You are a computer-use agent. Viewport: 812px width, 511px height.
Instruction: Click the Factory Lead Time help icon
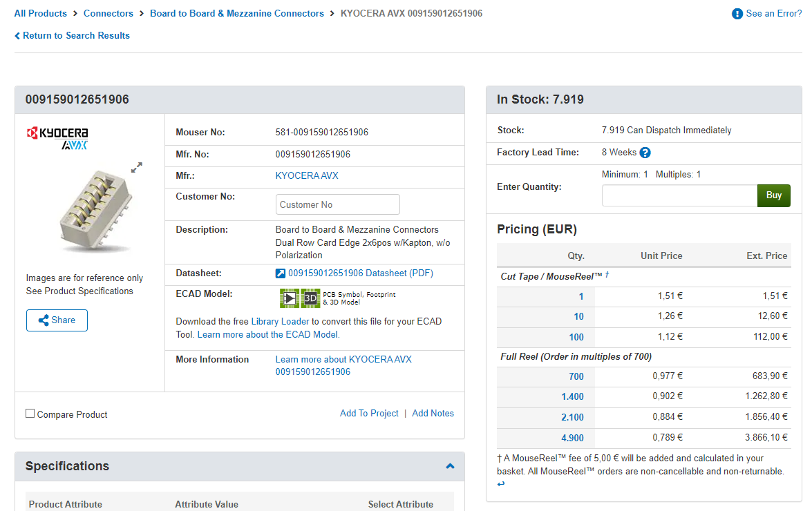click(x=645, y=153)
